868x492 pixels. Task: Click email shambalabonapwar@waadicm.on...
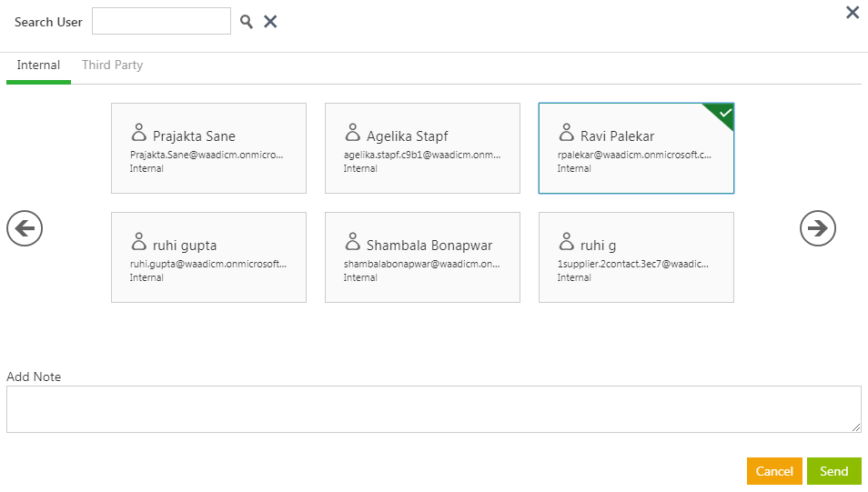(x=422, y=264)
